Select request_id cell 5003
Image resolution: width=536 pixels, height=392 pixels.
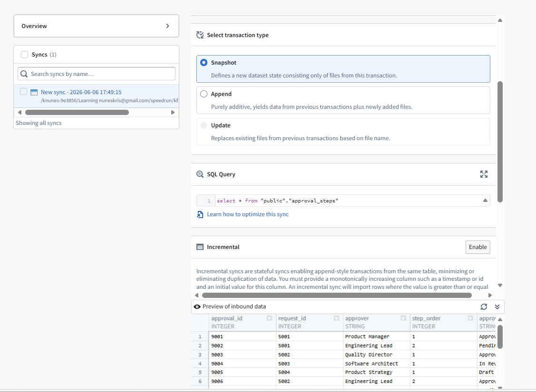click(309, 363)
